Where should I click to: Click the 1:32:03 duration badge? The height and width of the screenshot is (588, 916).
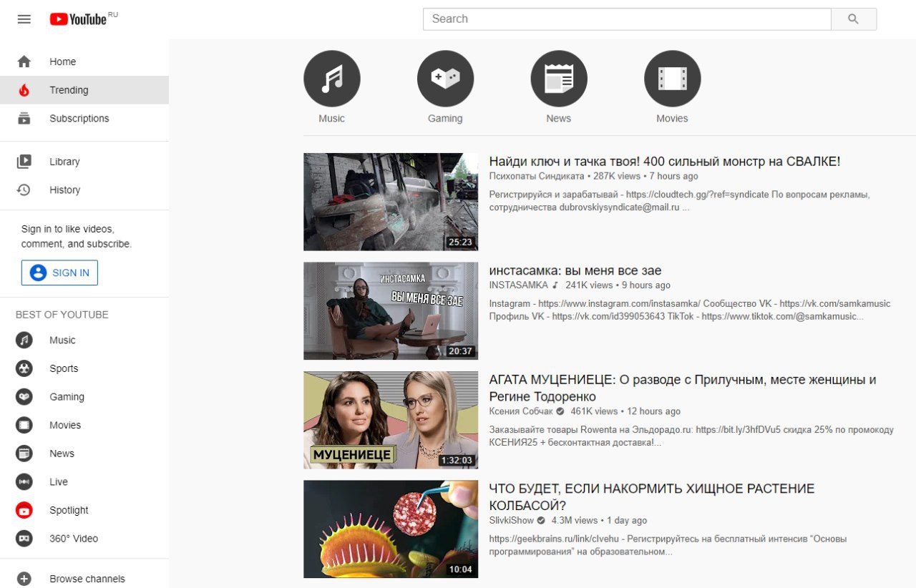457,460
